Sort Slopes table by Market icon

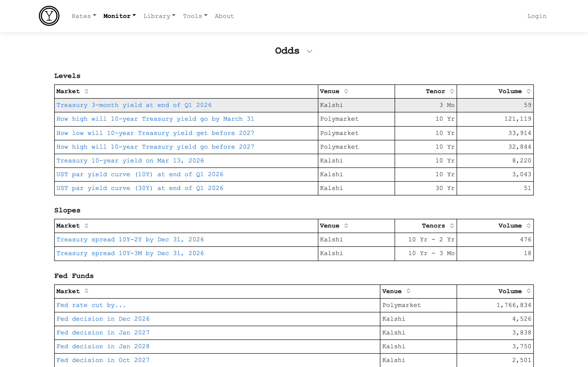(86, 226)
